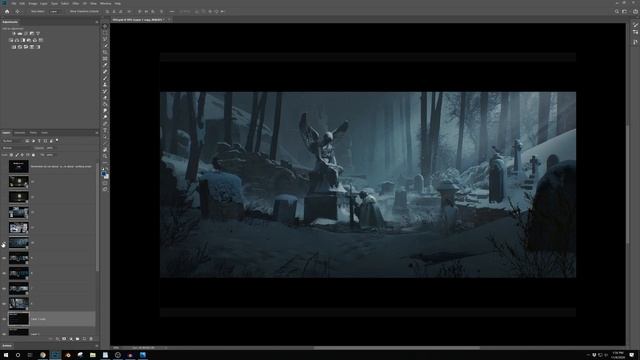Select the Clone Stamp tool
The width and height of the screenshot is (640, 360).
[x=105, y=85]
